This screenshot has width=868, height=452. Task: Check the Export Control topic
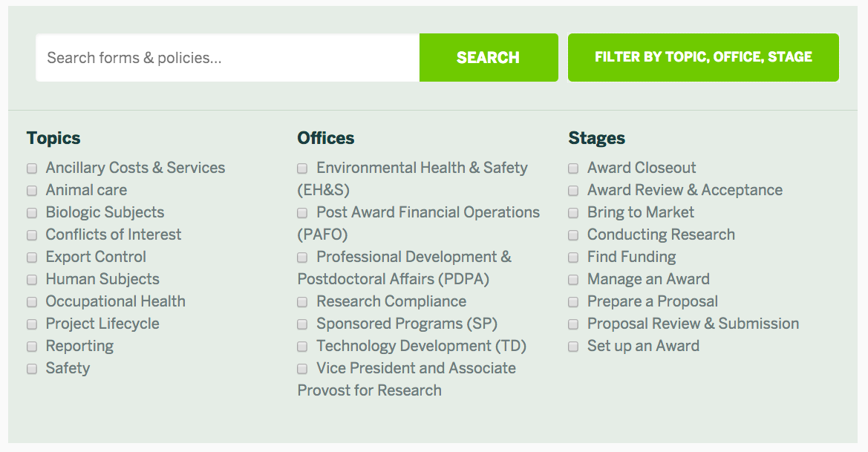click(x=32, y=258)
